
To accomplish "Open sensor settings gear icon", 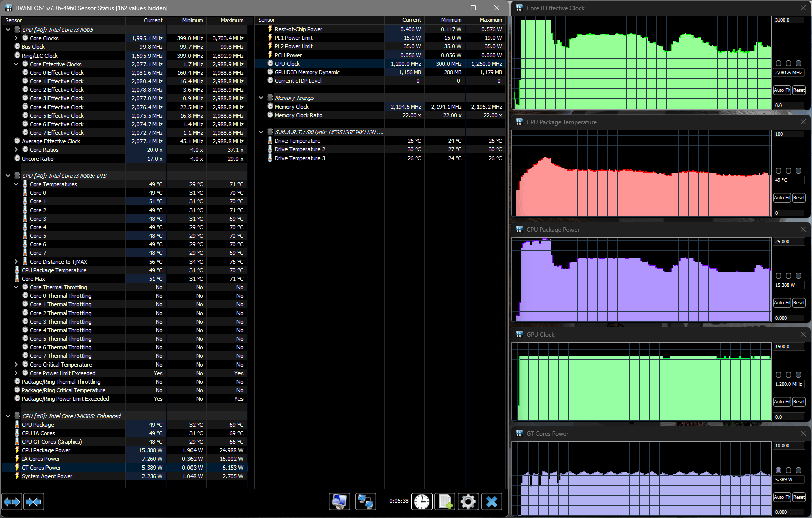I will tap(468, 501).
